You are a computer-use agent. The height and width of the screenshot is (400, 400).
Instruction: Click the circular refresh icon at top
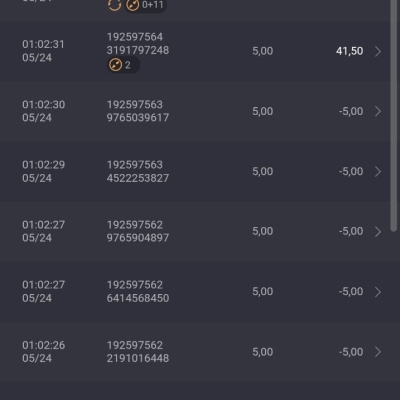114,5
